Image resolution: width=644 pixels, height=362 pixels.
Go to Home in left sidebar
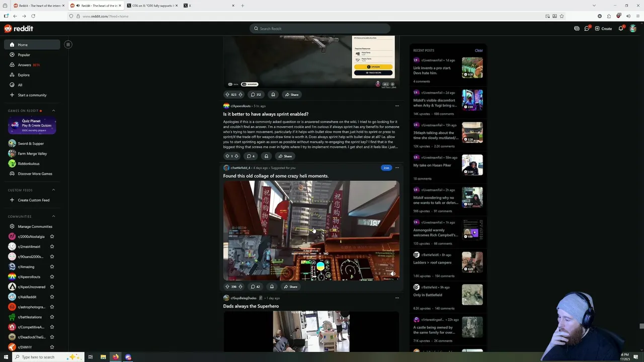click(32, 45)
